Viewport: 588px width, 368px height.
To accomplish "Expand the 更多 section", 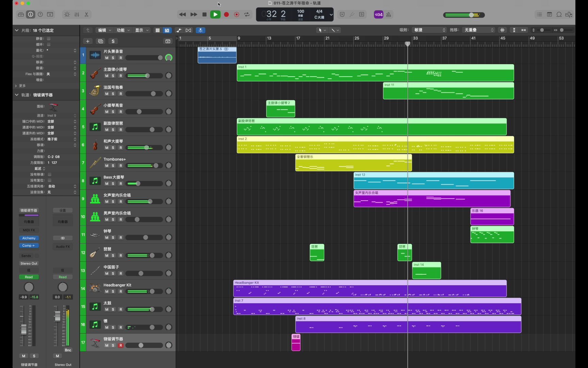I will pos(16,86).
